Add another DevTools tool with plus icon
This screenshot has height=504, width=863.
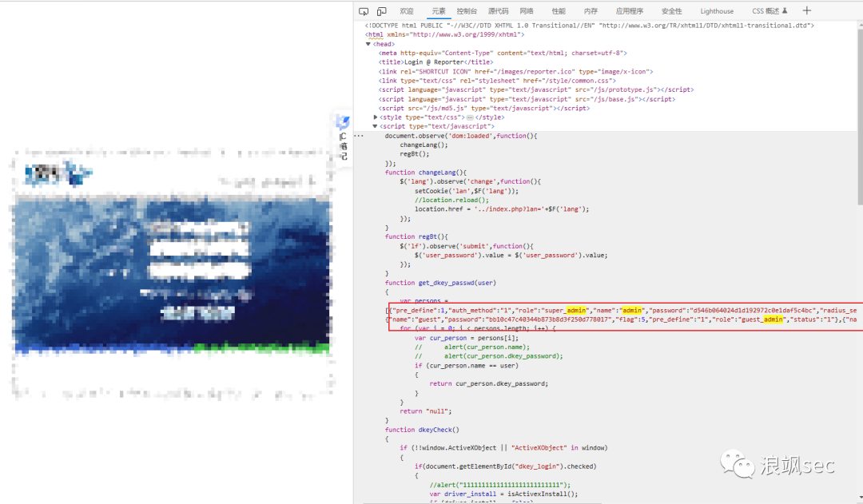(806, 10)
